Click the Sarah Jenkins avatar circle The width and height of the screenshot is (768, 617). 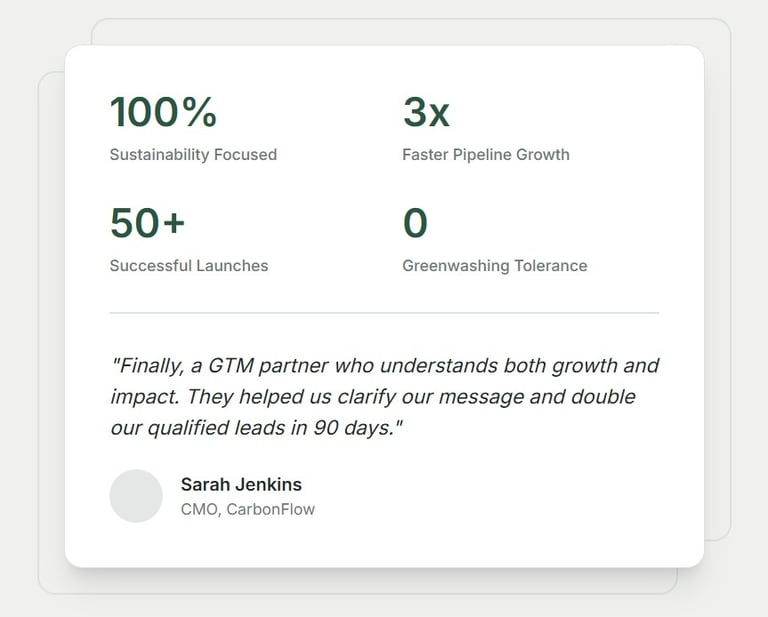(x=136, y=496)
